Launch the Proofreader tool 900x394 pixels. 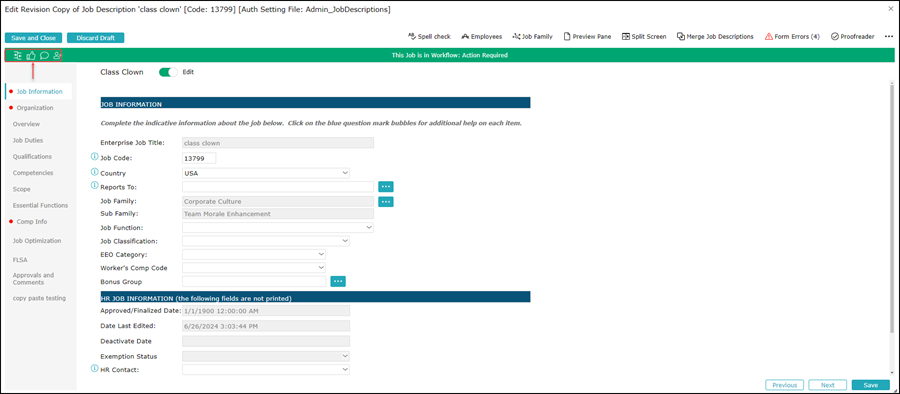click(x=852, y=36)
